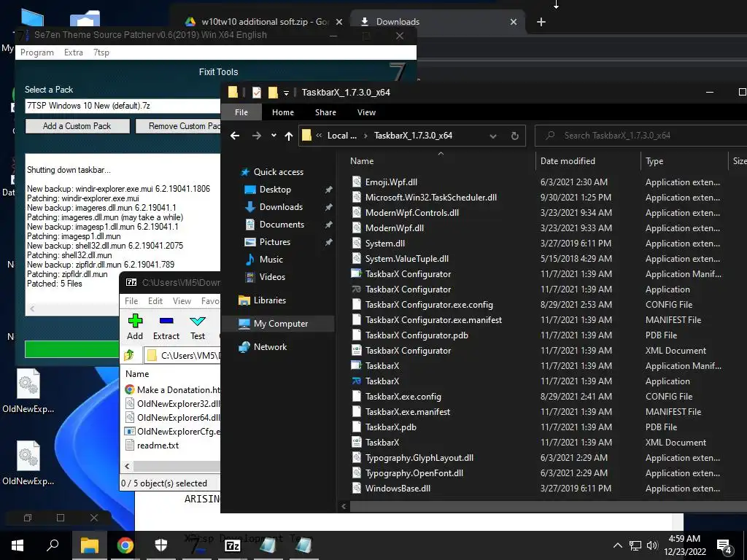
Task: Click Explorer horizontal scrollbar
Action: coord(548,507)
